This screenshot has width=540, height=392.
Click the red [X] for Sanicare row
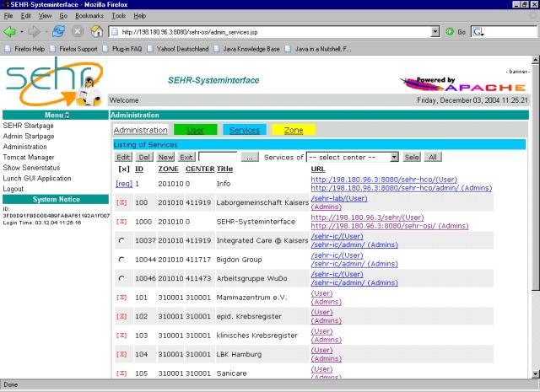click(121, 373)
